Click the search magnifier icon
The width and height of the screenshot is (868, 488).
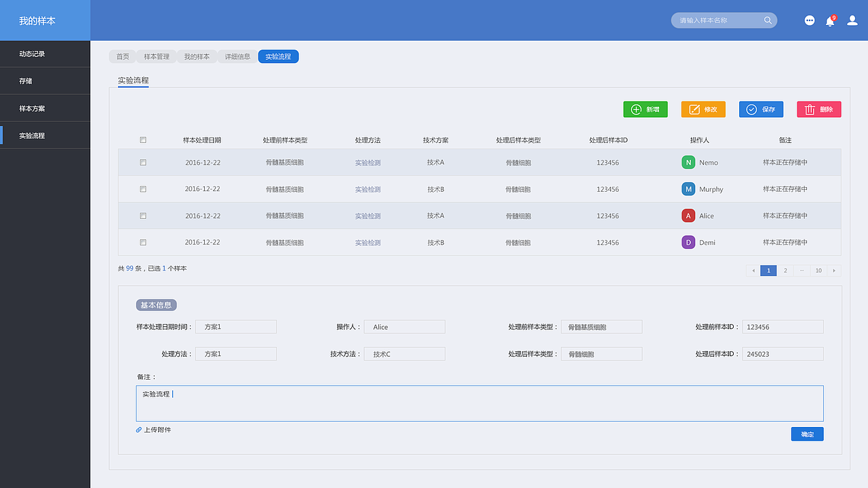(768, 20)
